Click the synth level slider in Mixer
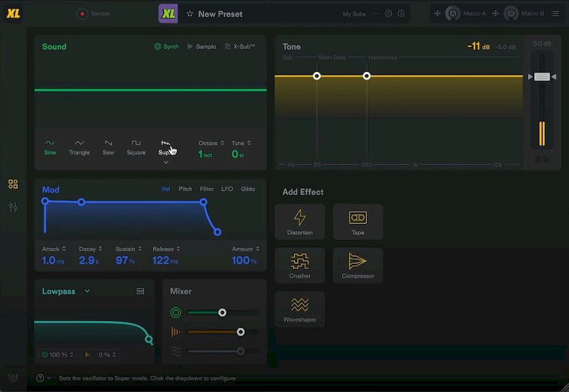This screenshot has width=569, height=392. (x=223, y=312)
